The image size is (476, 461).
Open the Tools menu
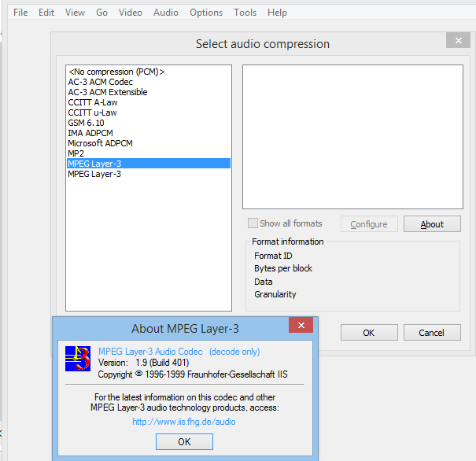(245, 13)
